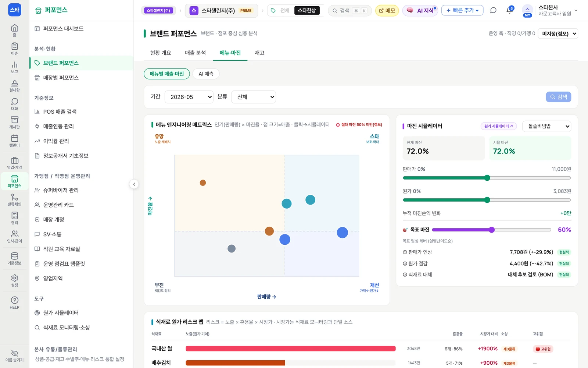588x368 pixels.
Task: Open the 기간 2026-05 dropdown
Action: coord(189,97)
